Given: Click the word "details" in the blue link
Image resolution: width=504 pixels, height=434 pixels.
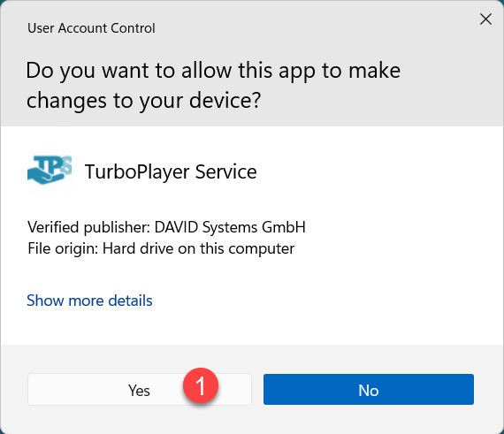Looking at the screenshot, I should pos(130,301).
